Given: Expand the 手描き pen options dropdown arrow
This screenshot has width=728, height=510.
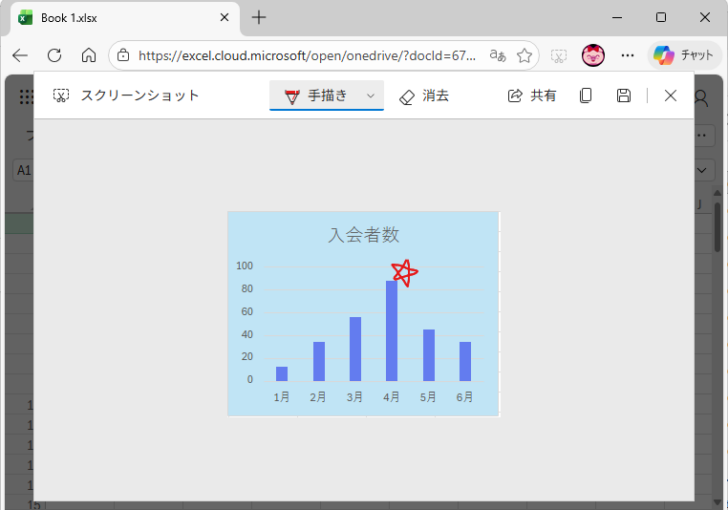Looking at the screenshot, I should pyautogui.click(x=370, y=96).
